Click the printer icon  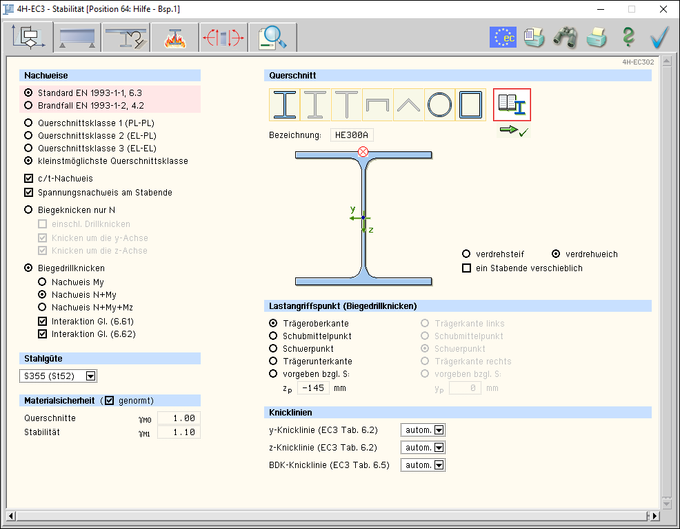(x=597, y=38)
